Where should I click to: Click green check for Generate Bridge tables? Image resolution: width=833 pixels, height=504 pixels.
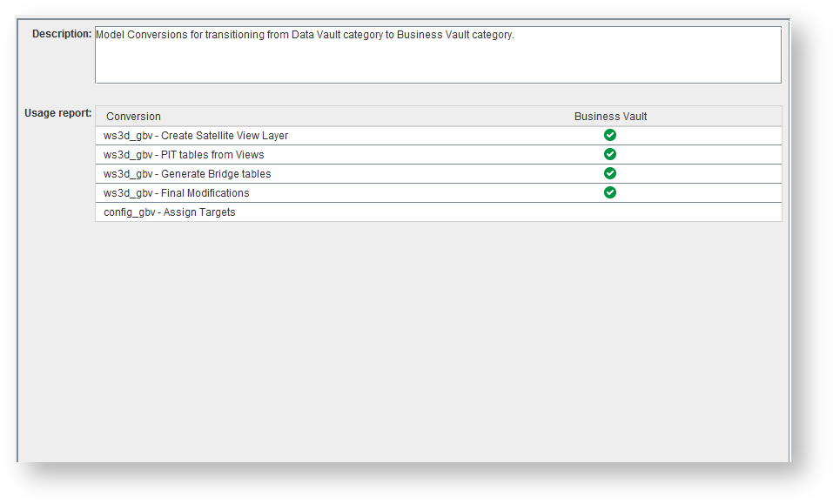coord(610,173)
